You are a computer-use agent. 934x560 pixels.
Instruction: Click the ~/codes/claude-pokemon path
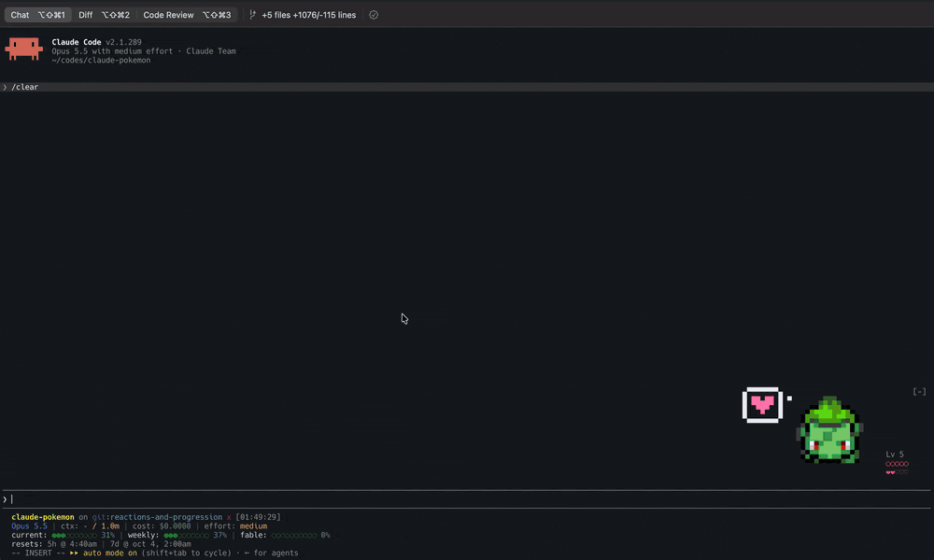(x=101, y=60)
